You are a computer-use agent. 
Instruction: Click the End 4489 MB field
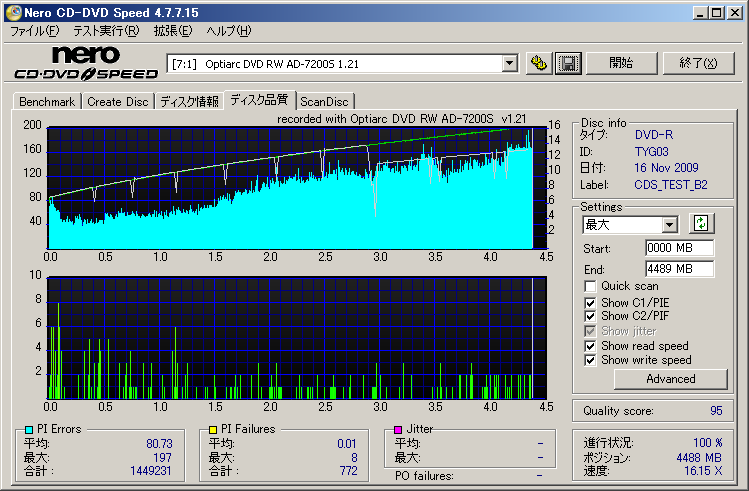(679, 269)
